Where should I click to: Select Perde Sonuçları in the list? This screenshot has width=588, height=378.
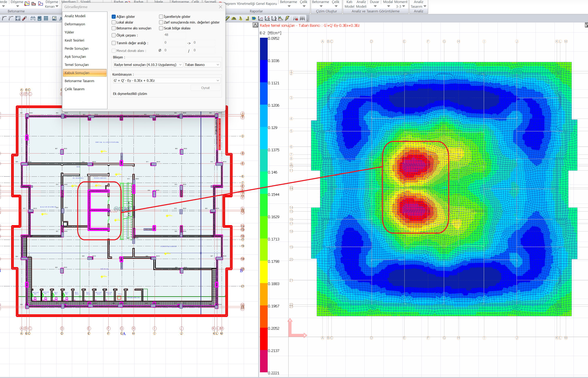pos(85,48)
